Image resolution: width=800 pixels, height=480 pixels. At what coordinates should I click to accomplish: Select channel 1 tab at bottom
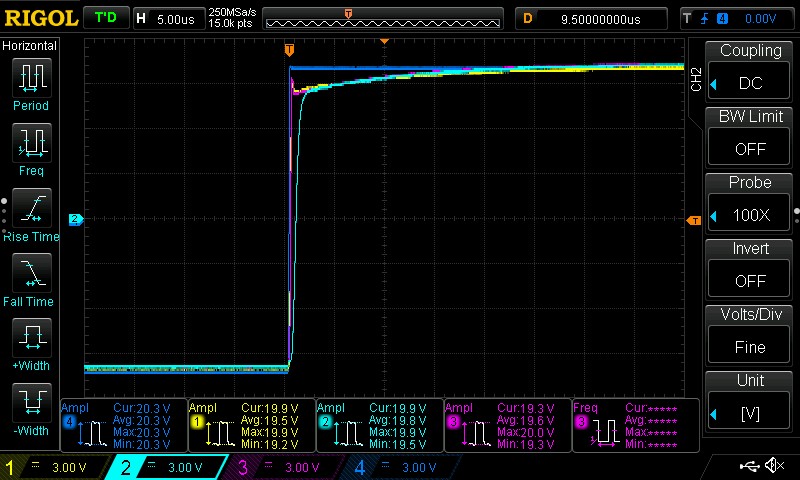(50, 467)
